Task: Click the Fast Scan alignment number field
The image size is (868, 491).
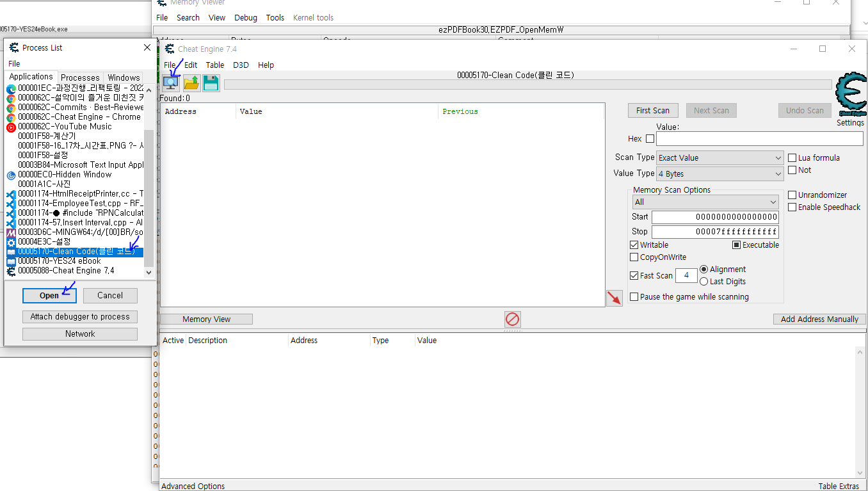Action: point(686,276)
